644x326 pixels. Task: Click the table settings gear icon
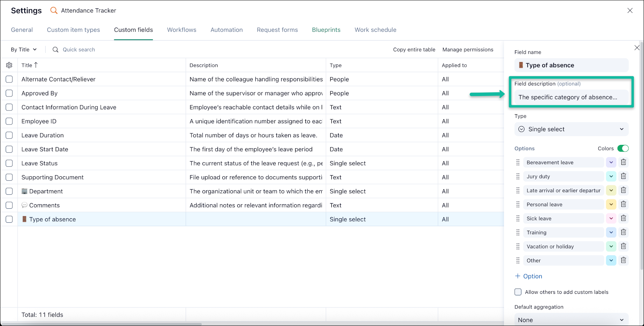click(9, 65)
